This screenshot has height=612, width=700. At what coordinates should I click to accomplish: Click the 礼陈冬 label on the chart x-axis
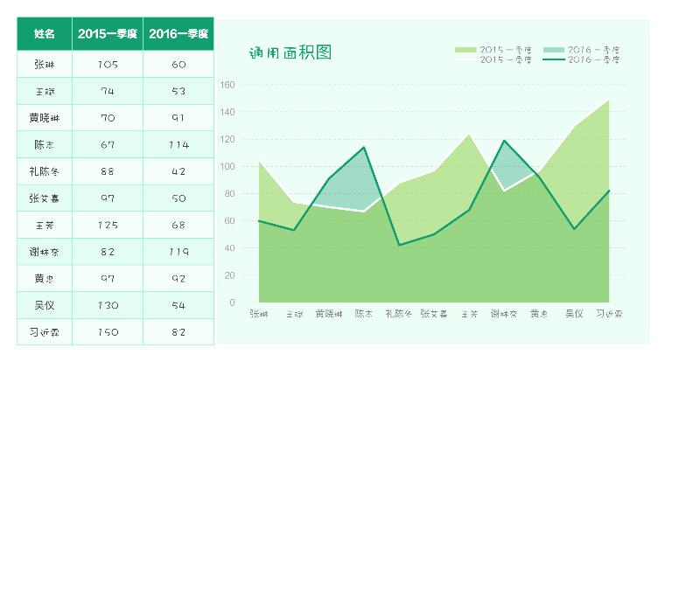(399, 314)
